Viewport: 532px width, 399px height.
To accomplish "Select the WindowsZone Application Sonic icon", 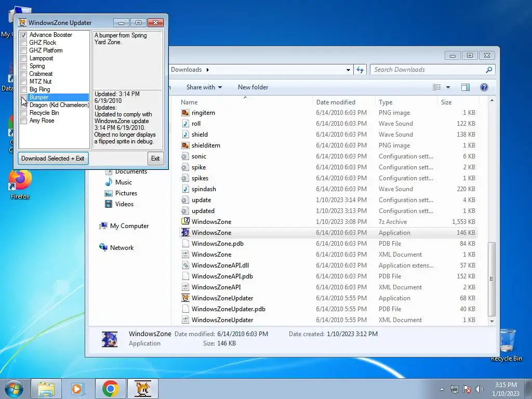I will click(x=185, y=232).
